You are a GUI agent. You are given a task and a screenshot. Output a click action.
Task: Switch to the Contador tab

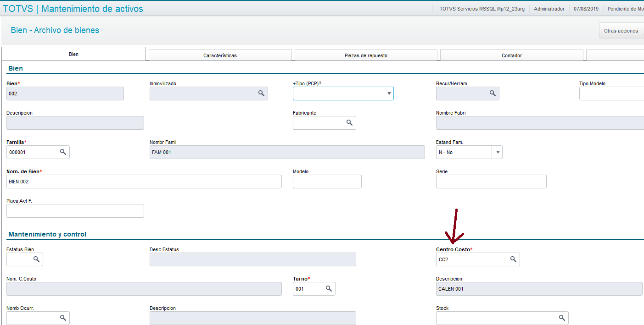[512, 55]
